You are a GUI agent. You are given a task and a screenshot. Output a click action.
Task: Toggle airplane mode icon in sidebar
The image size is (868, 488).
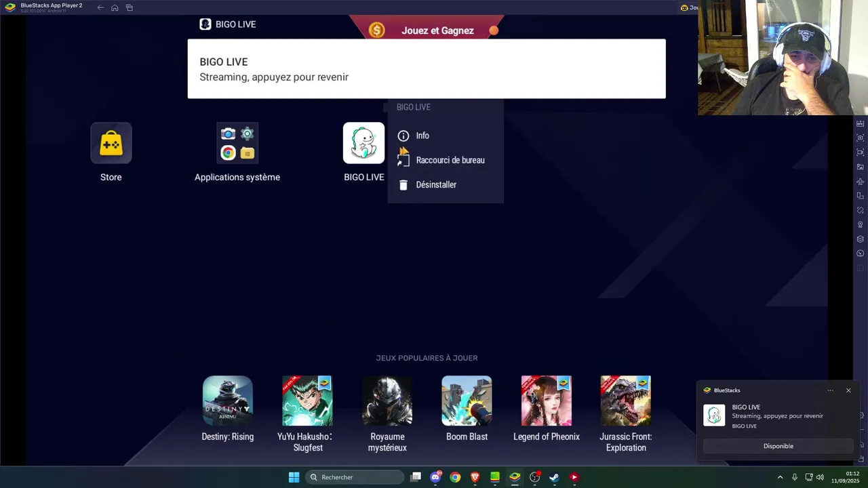pos(861,181)
